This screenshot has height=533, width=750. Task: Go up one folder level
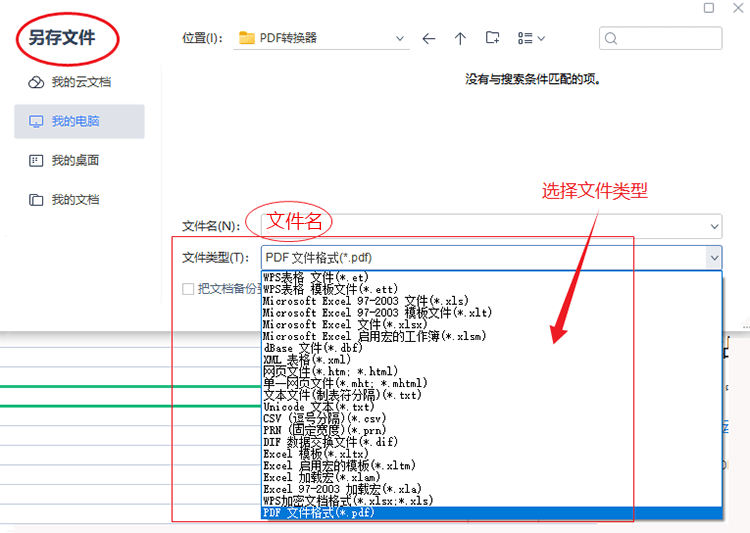pos(460,38)
